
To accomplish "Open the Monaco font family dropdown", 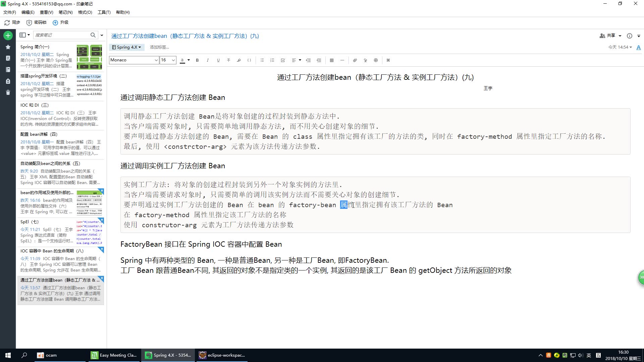I will point(133,60).
